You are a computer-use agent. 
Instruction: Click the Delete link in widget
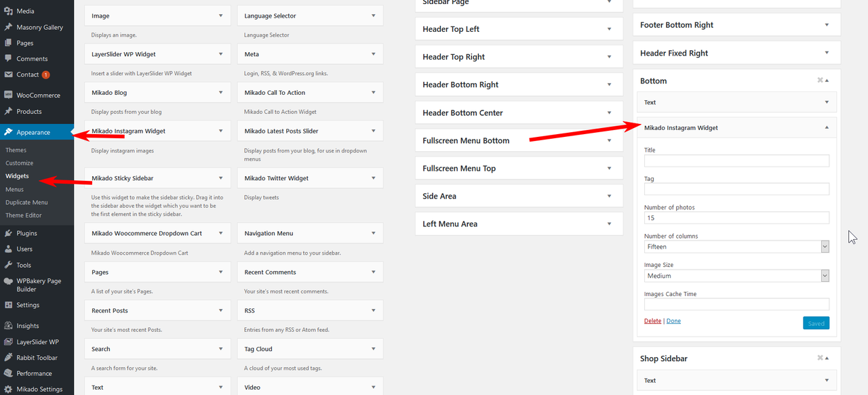pos(652,321)
